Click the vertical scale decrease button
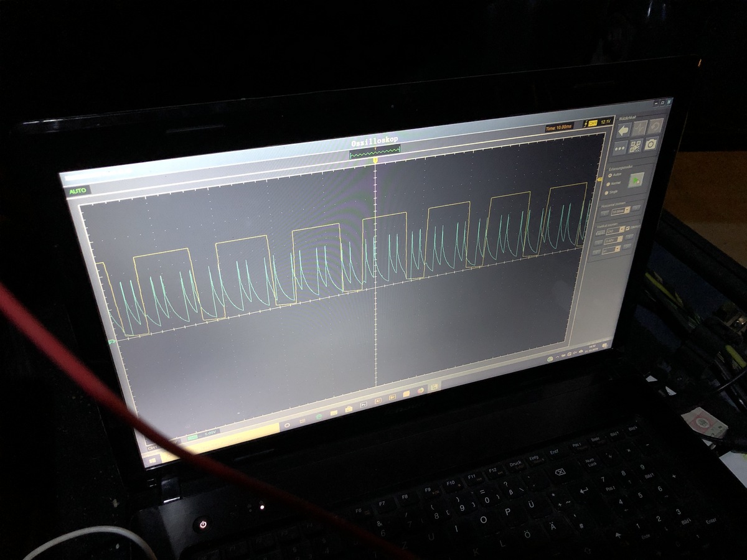747x560 pixels. point(598,243)
